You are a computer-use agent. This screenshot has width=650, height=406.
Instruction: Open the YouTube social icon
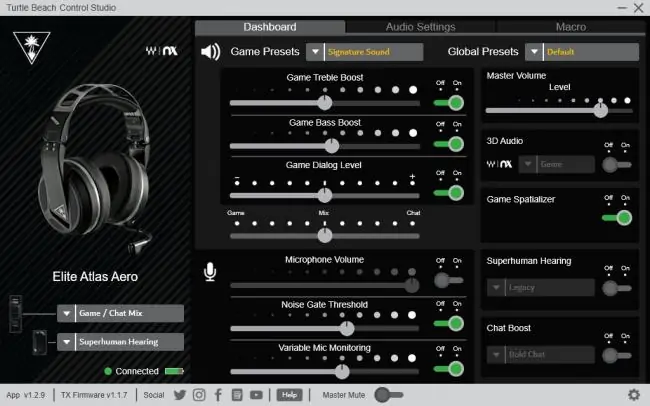[256, 395]
